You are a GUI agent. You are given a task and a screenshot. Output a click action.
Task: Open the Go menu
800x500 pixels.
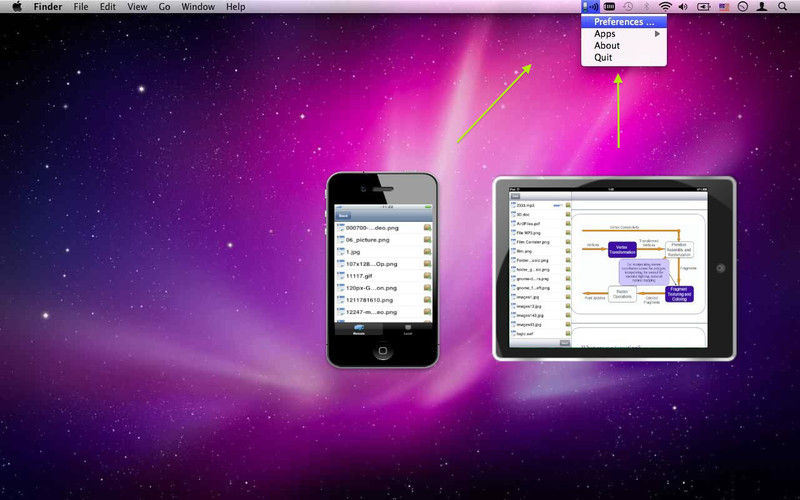(164, 7)
